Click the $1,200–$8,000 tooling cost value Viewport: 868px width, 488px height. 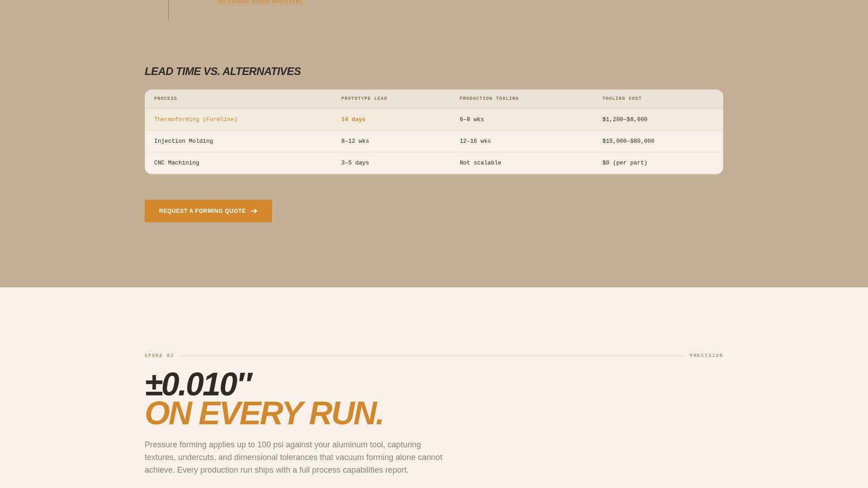point(624,119)
